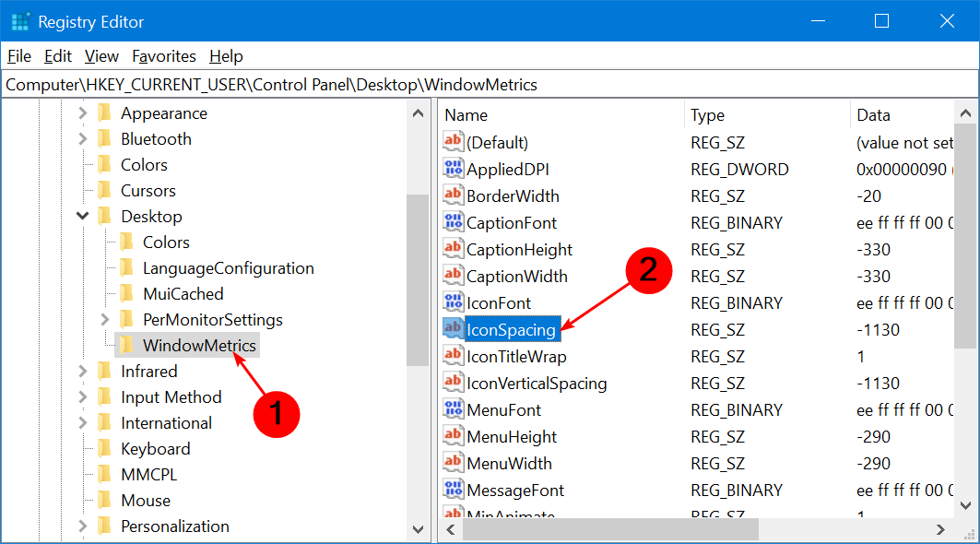Select the MenuHeight value name
This screenshot has width=980, height=544.
tap(512, 436)
